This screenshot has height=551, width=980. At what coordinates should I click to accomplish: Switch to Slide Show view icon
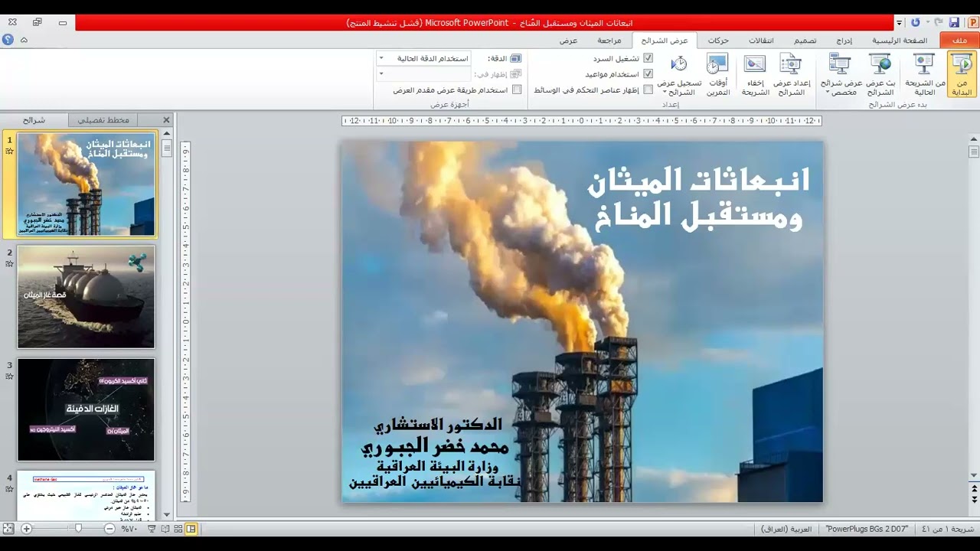coord(151,529)
